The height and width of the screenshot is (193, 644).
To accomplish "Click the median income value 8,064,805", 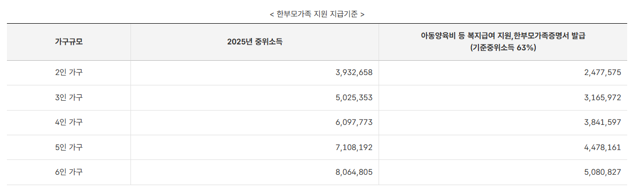I will [x=354, y=172].
